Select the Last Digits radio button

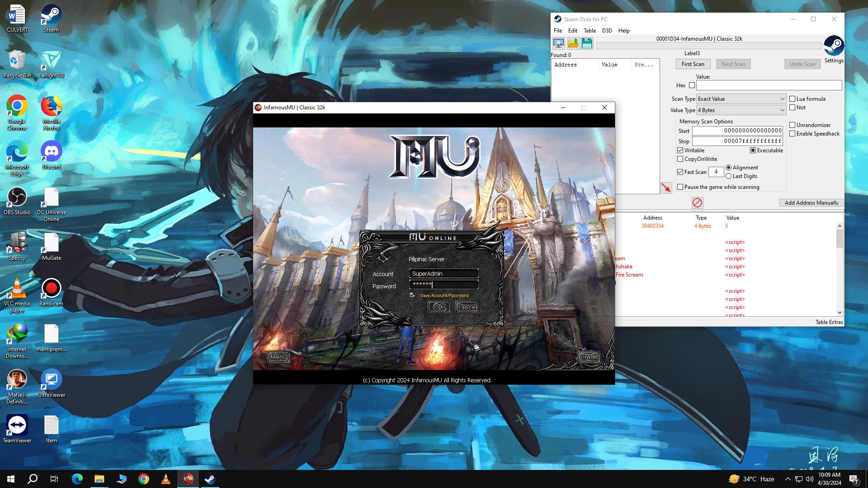728,176
